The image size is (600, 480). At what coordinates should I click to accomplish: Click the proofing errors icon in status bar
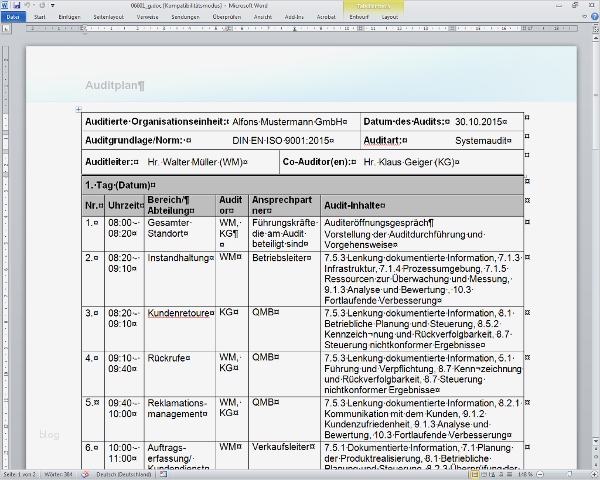(x=85, y=473)
